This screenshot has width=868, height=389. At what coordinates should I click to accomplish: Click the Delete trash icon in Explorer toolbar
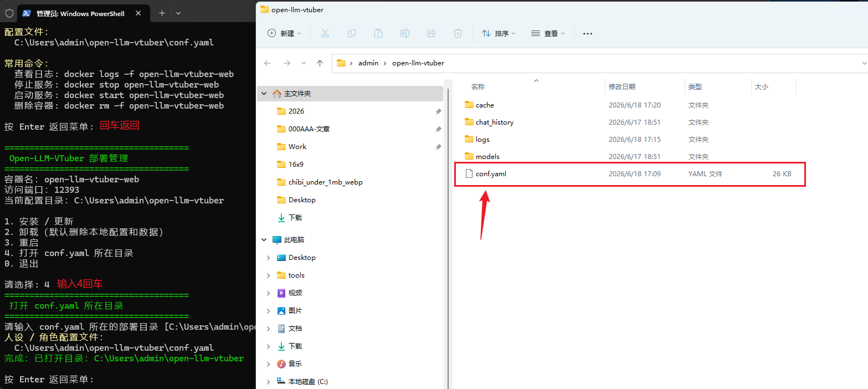point(458,33)
